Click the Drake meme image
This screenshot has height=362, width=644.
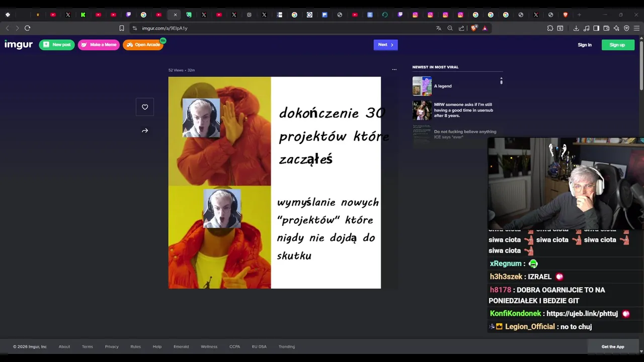point(275,183)
